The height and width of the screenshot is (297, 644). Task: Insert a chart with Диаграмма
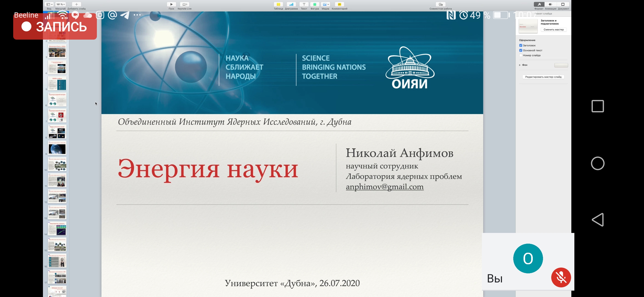click(x=291, y=4)
